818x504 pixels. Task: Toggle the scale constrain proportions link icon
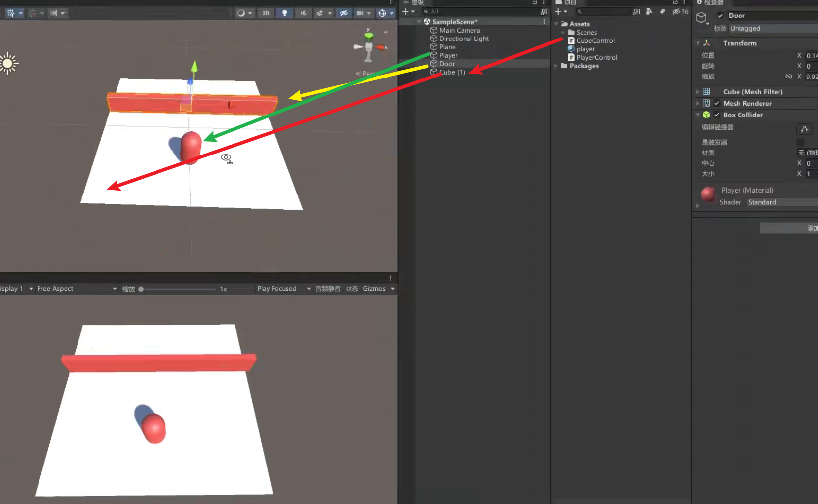tap(788, 77)
